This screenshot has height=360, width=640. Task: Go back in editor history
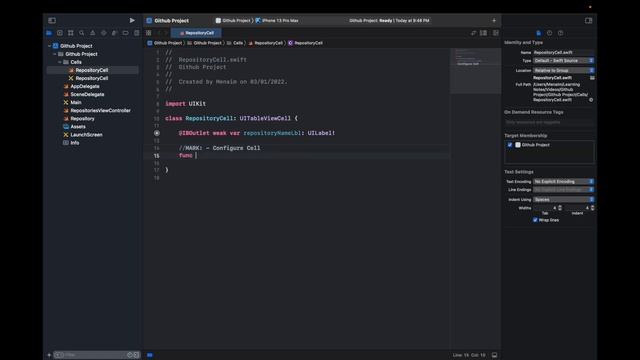click(x=159, y=33)
